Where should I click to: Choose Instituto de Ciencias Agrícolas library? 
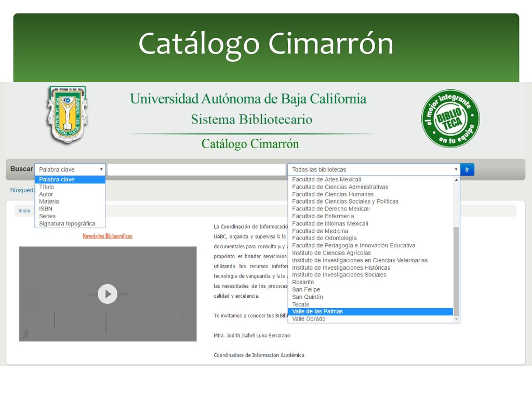coord(370,253)
